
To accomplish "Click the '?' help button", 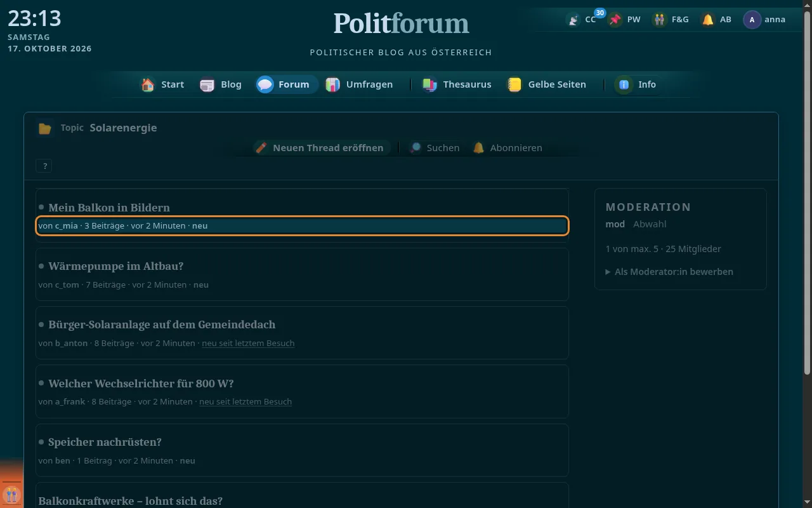I will (x=44, y=166).
